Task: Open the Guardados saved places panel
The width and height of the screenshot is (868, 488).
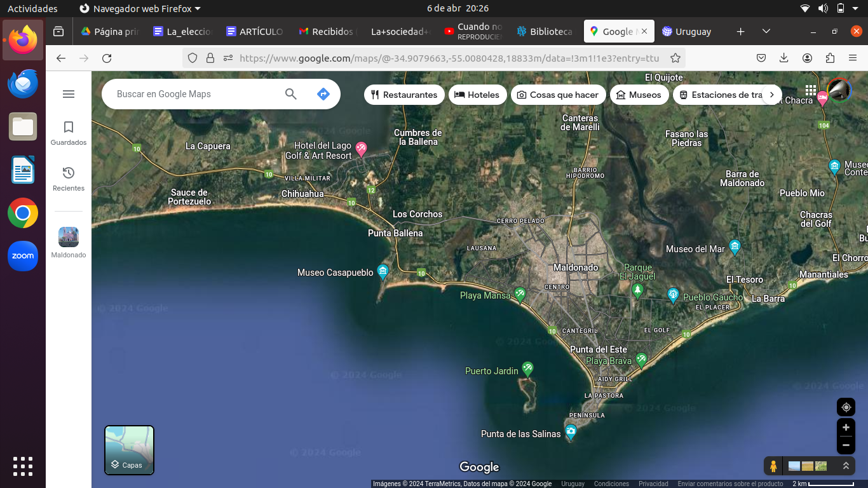Action: (x=69, y=133)
